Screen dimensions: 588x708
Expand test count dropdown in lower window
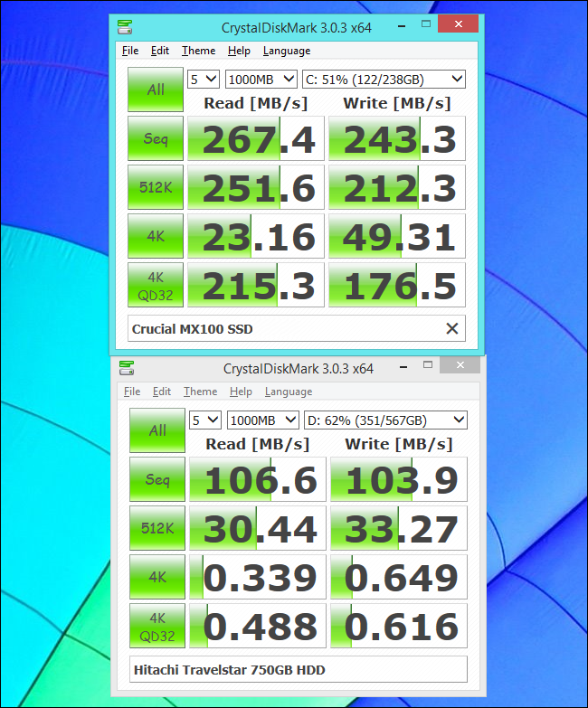[205, 420]
